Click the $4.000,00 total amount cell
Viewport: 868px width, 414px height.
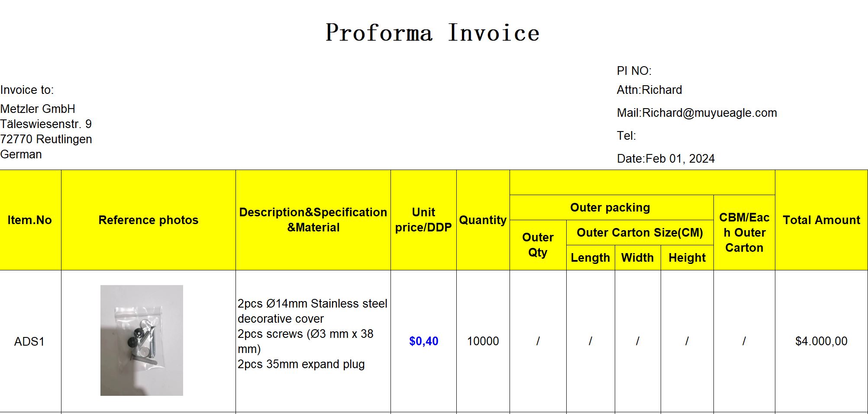pyautogui.click(x=821, y=341)
